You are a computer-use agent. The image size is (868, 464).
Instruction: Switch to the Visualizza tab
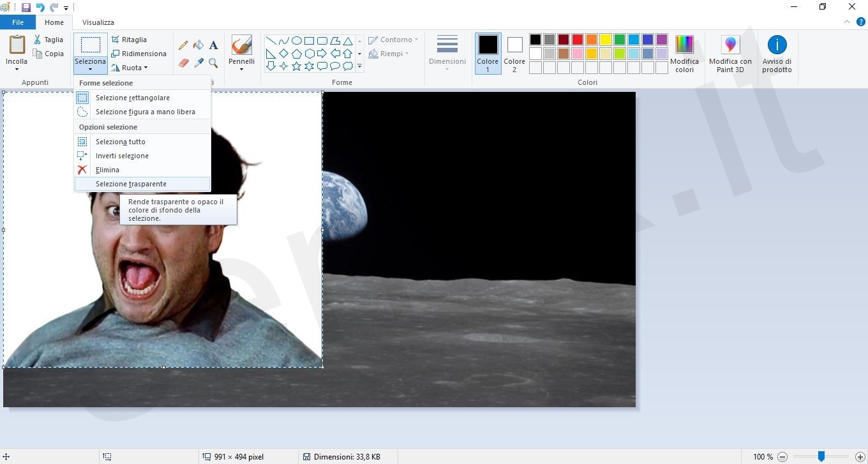coord(98,22)
